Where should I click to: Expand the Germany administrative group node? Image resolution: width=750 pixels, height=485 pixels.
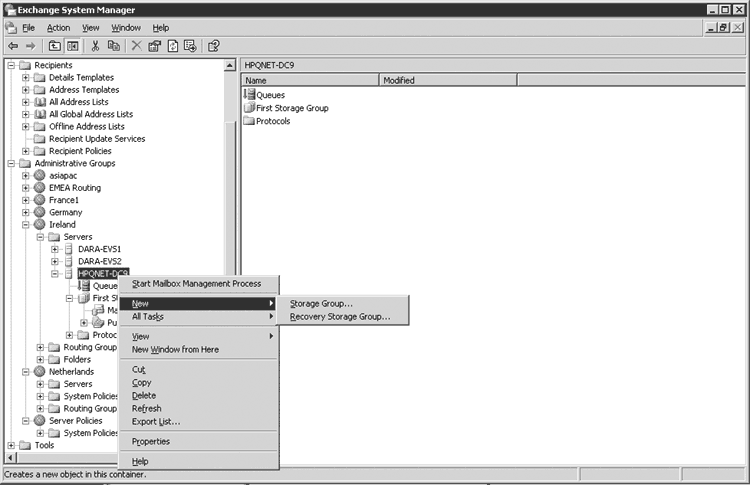26,212
